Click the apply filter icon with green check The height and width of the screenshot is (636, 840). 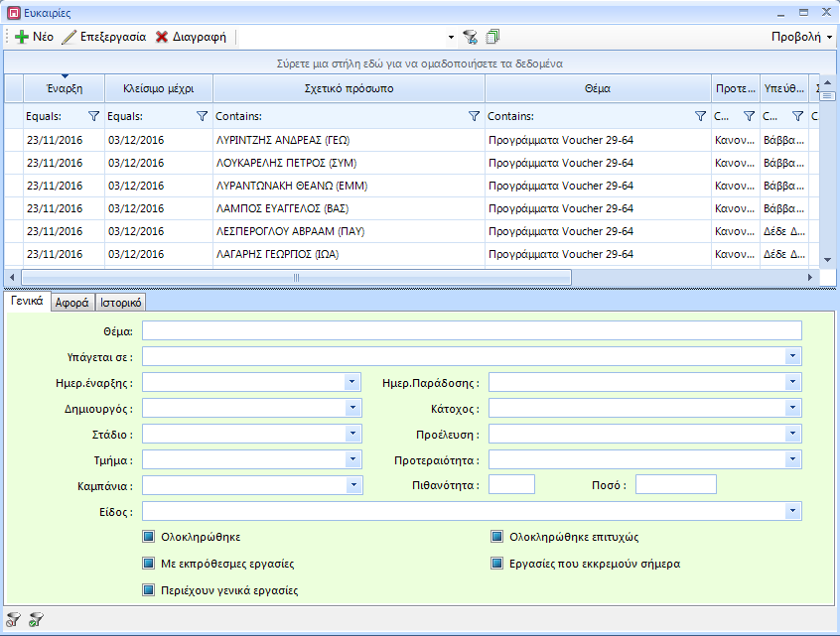[37, 620]
